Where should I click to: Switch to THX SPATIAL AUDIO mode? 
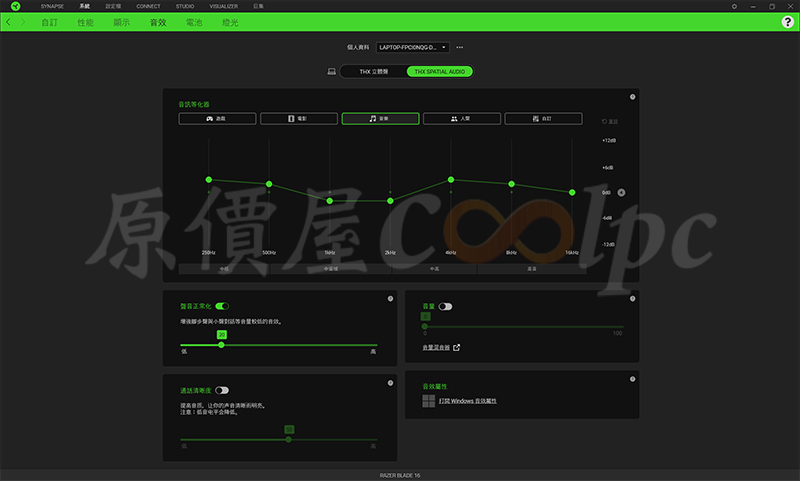[440, 71]
